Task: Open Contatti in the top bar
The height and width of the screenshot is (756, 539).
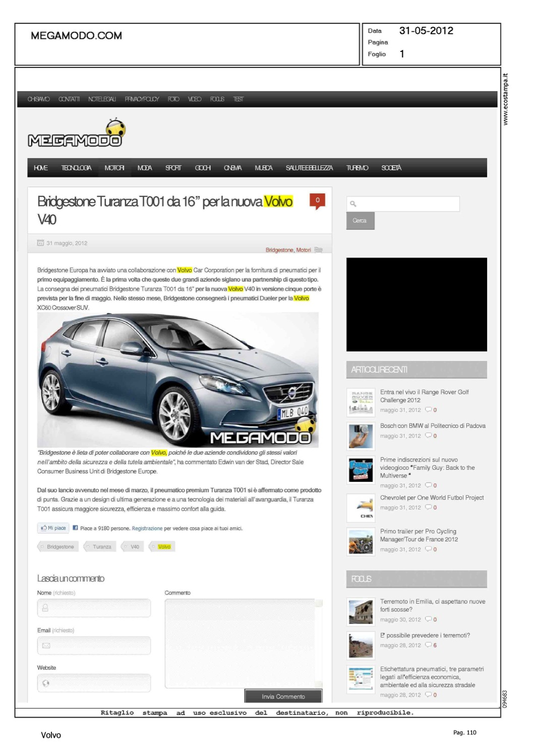Action: (69, 99)
